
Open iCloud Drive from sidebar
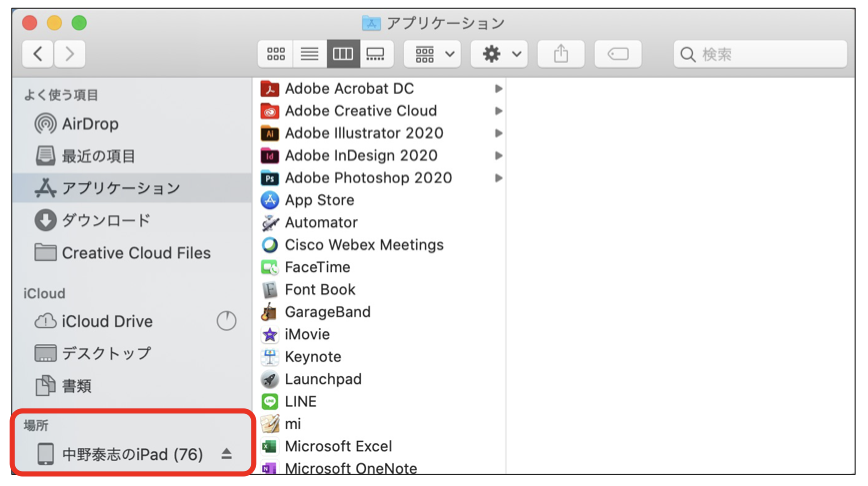[107, 321]
